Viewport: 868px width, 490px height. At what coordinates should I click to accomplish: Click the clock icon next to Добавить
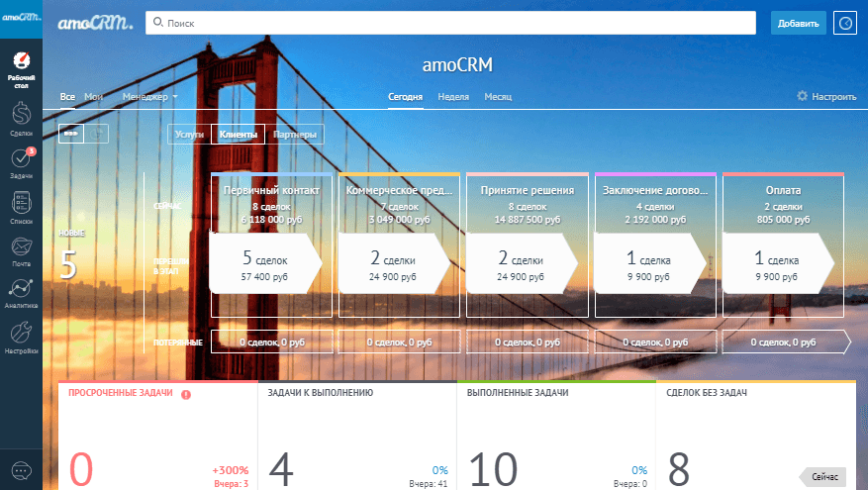pyautogui.click(x=845, y=23)
